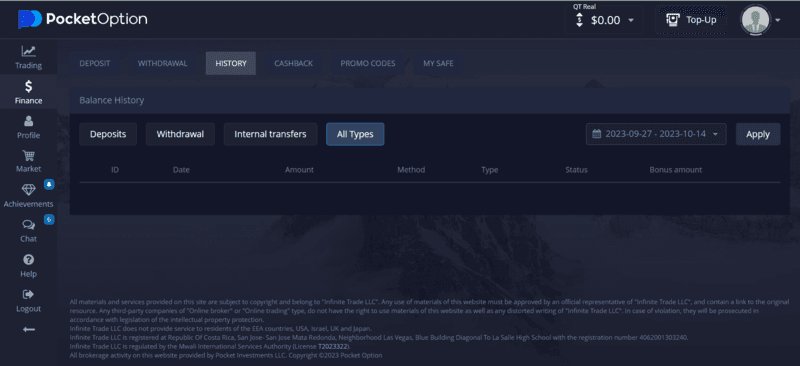This screenshot has width=800, height=366.
Task: Click the Chat notification badge
Action: point(49,219)
